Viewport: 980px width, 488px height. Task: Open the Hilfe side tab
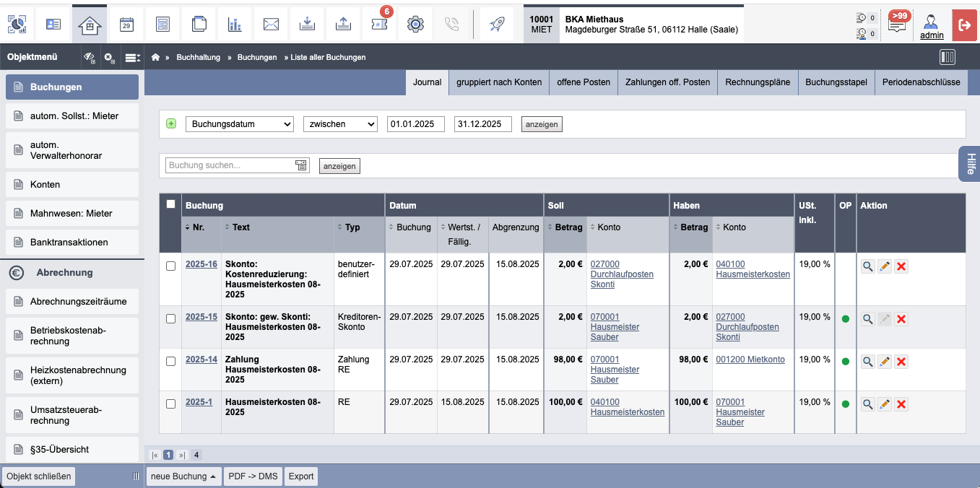[970, 164]
